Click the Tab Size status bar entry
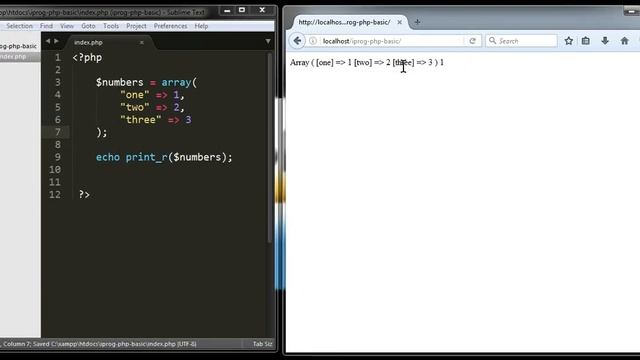 point(262,344)
